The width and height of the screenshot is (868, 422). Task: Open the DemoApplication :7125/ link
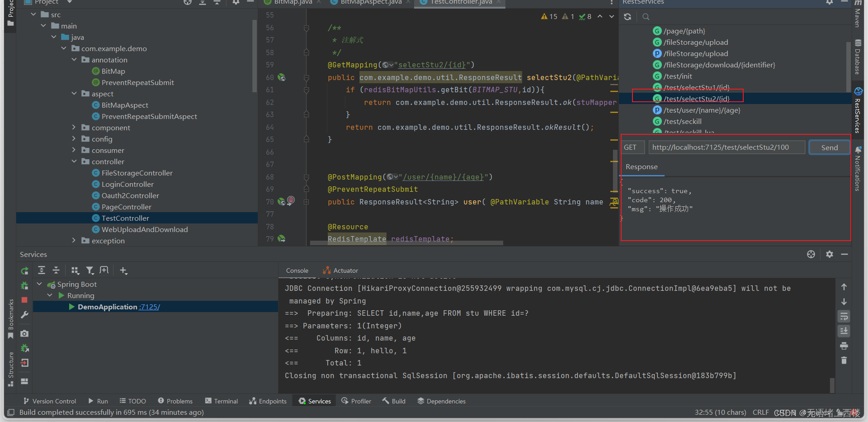tap(149, 307)
